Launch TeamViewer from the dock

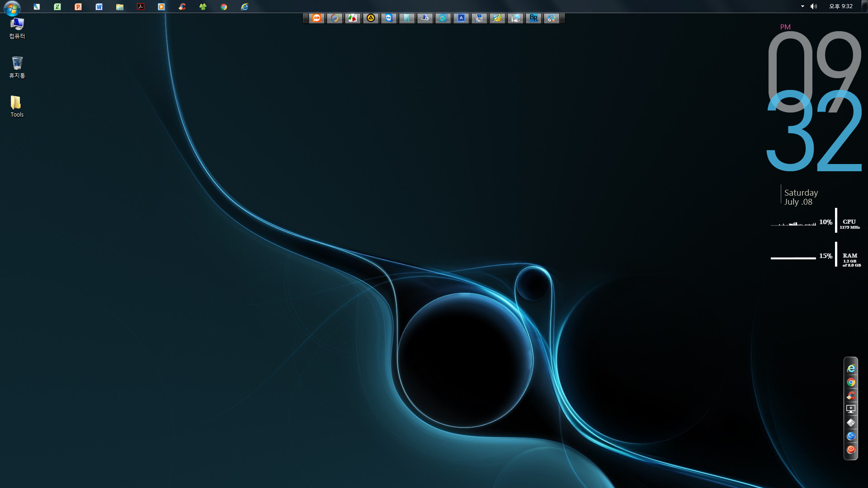389,18
